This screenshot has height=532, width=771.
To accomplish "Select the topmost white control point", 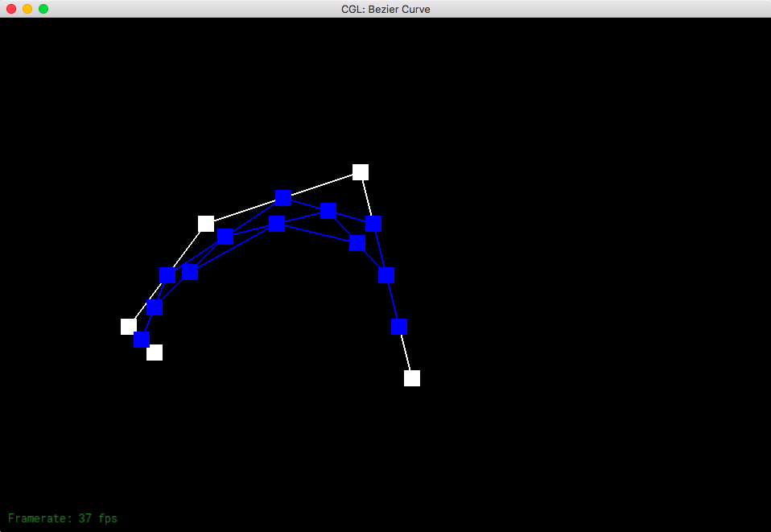I will 361,172.
